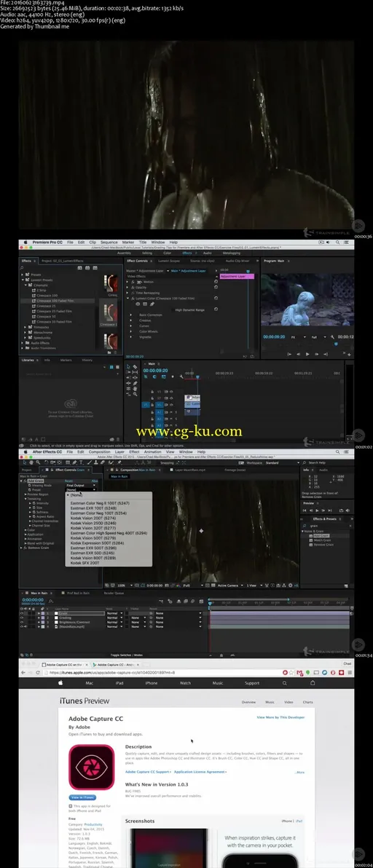The image size is (373, 868).
Task: Choose Kodak Vision 200T (5274) preset
Action: click(x=92, y=518)
